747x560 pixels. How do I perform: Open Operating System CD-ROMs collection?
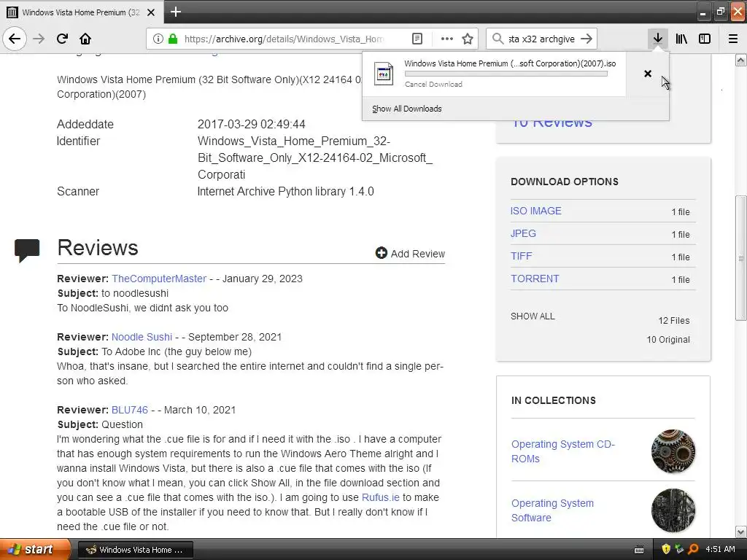point(562,451)
